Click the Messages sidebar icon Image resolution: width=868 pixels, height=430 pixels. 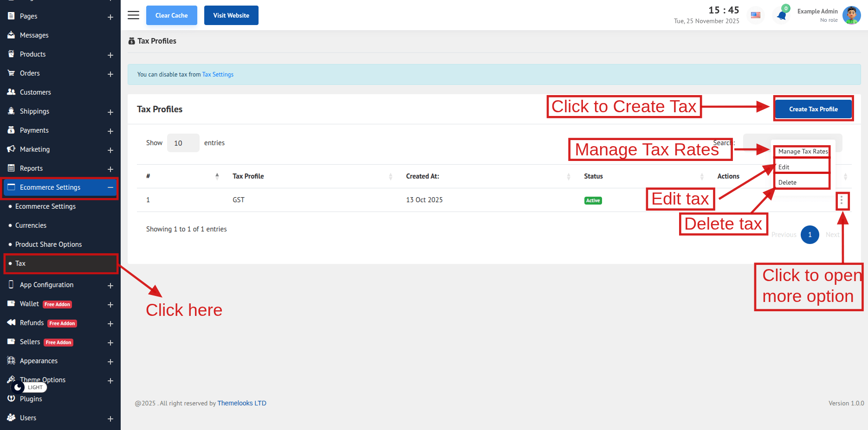point(11,35)
